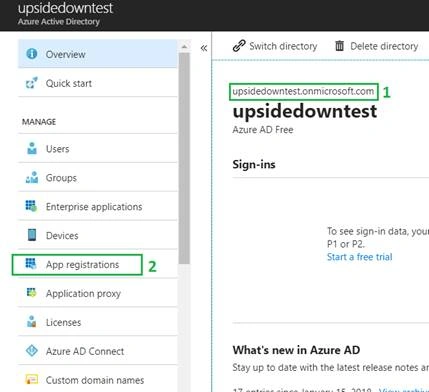Click the Azure AD Connect diamond icon
Viewport: 429px width, 392px height.
point(32,351)
